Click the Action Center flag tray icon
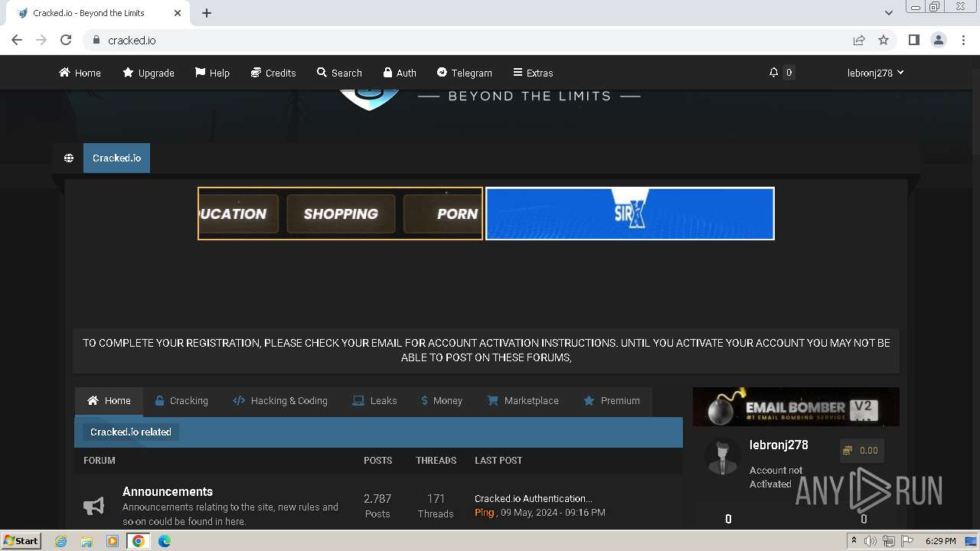The width and height of the screenshot is (980, 551). click(x=908, y=541)
